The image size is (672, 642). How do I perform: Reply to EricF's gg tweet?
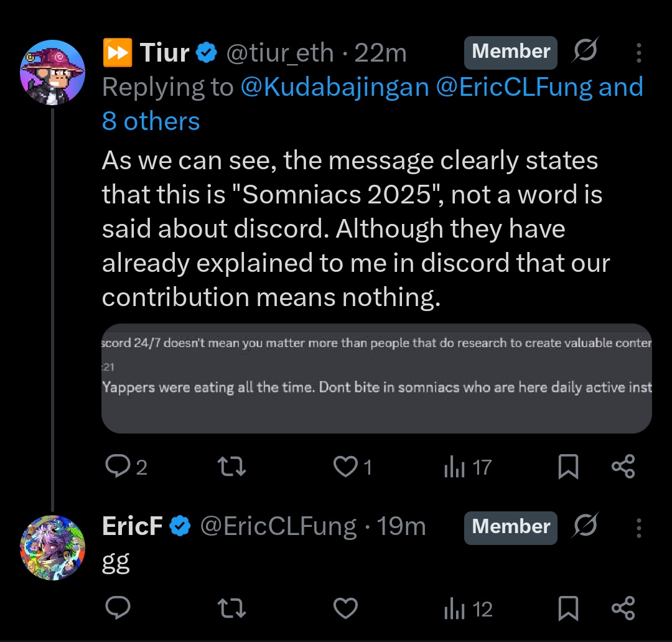pyautogui.click(x=116, y=608)
